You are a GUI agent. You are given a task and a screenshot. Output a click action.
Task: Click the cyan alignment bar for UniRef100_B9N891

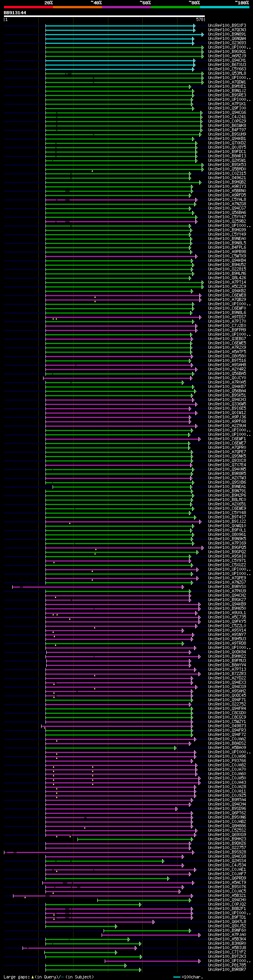pos(124,34)
